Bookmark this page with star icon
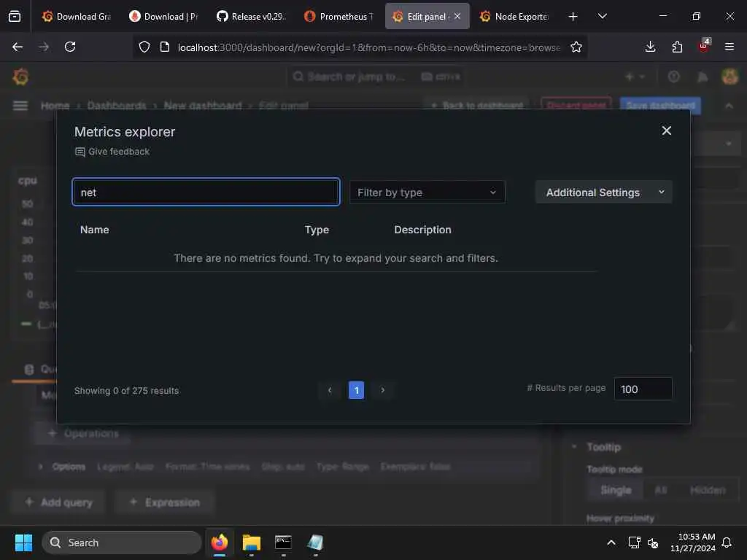This screenshot has width=747, height=560. (x=576, y=47)
